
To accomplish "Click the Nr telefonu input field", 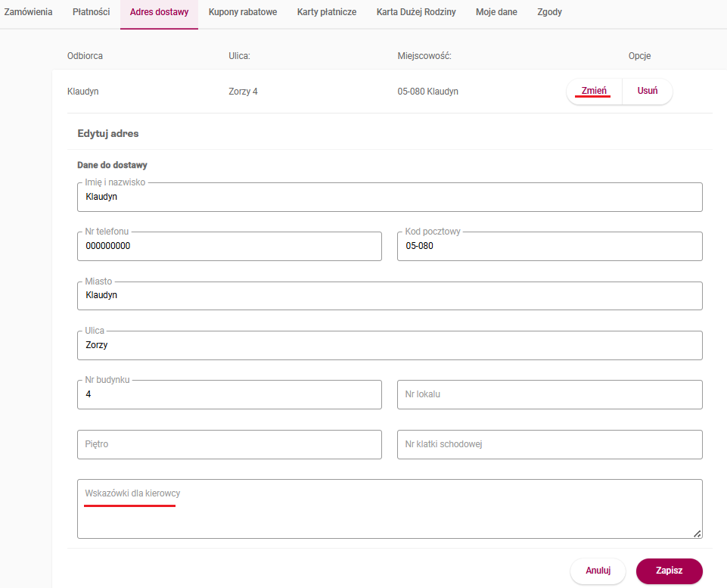I will pyautogui.click(x=229, y=247).
